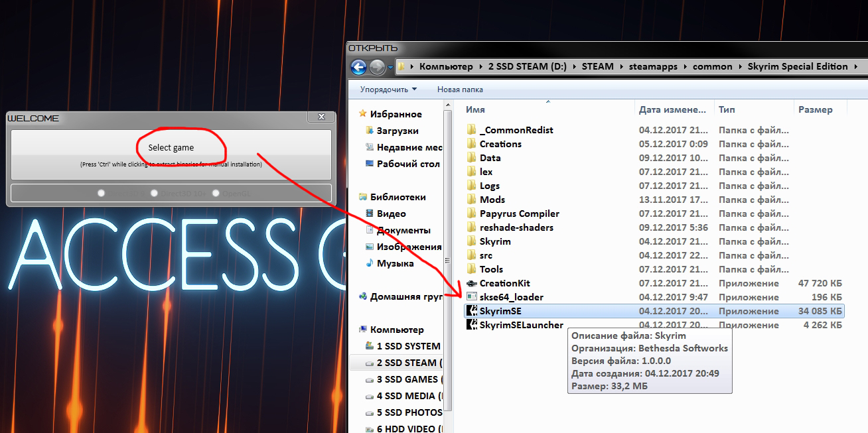
Task: Click the Избранное favorites heading
Action: tap(396, 114)
